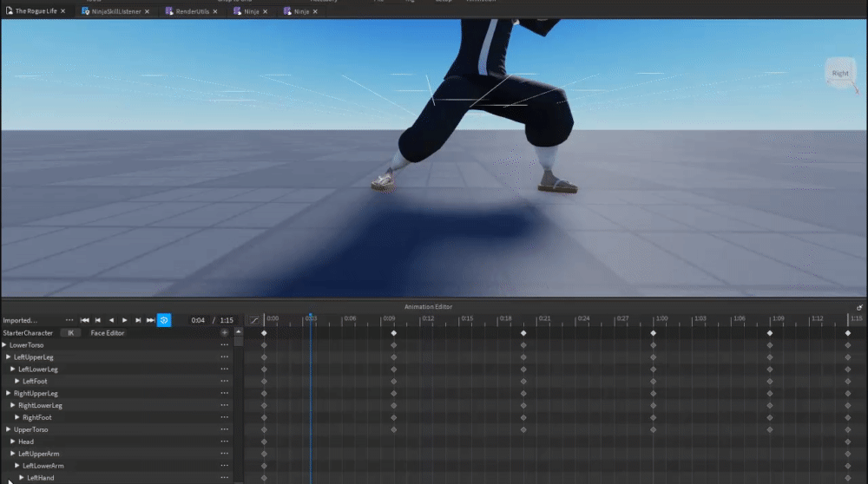
Task: Expand the LeftLowerLeg track
Action: point(13,369)
